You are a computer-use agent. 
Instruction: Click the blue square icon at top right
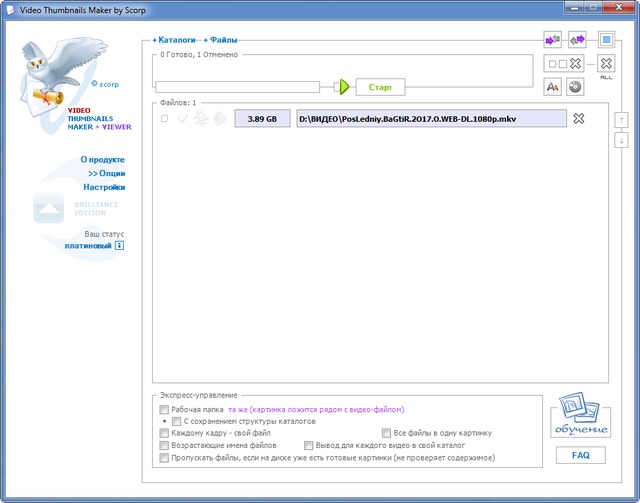point(606,40)
